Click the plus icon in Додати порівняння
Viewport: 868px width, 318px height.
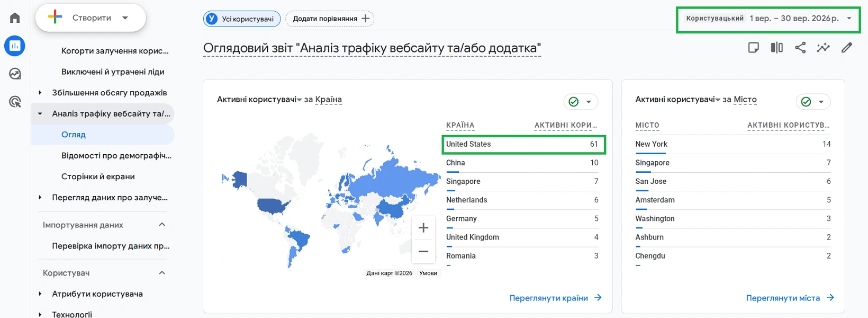coord(365,19)
